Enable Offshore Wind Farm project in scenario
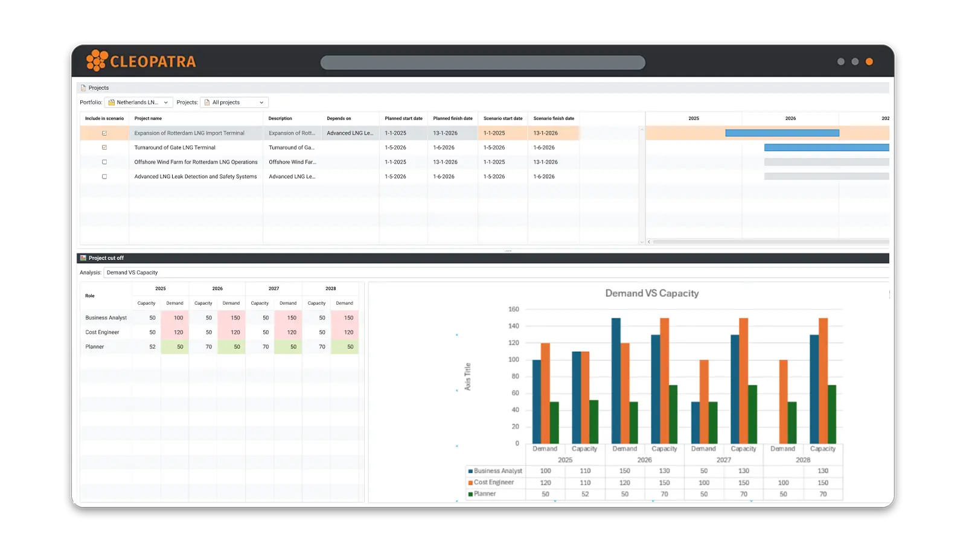The height and width of the screenshot is (560, 966). click(x=104, y=162)
